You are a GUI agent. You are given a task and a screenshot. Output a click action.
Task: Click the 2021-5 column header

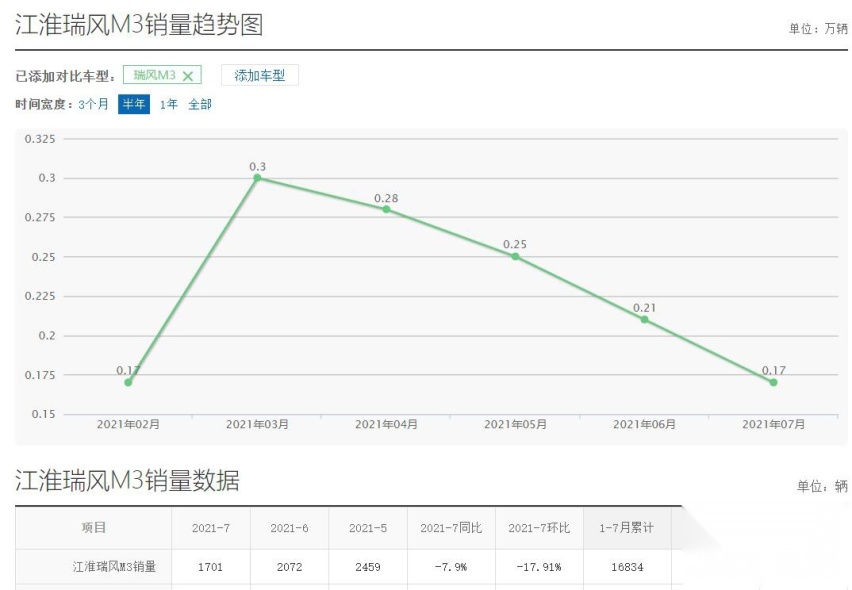point(368,528)
